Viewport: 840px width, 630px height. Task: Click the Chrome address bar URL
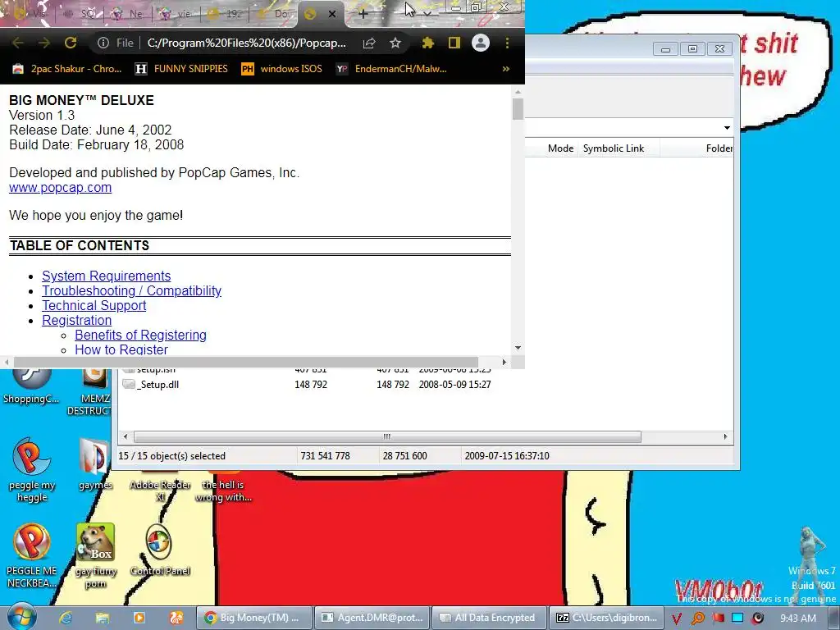[x=246, y=43]
